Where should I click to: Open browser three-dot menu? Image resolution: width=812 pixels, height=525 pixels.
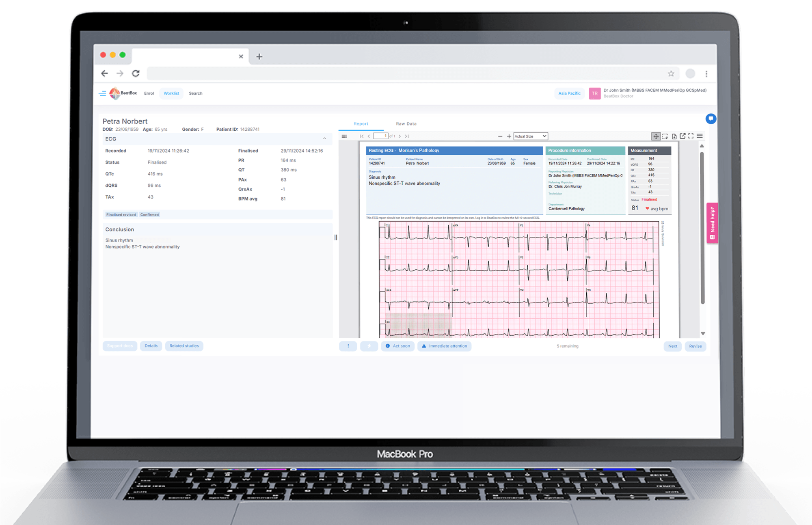pos(706,73)
